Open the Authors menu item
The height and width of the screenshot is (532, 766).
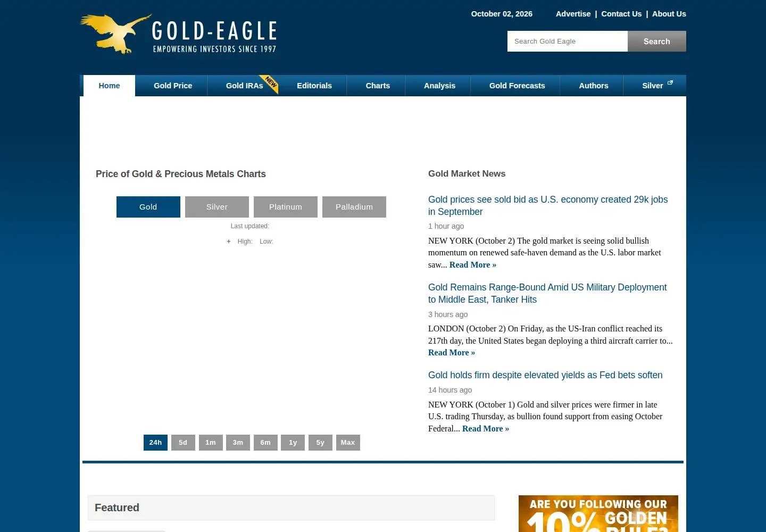pyautogui.click(x=594, y=86)
